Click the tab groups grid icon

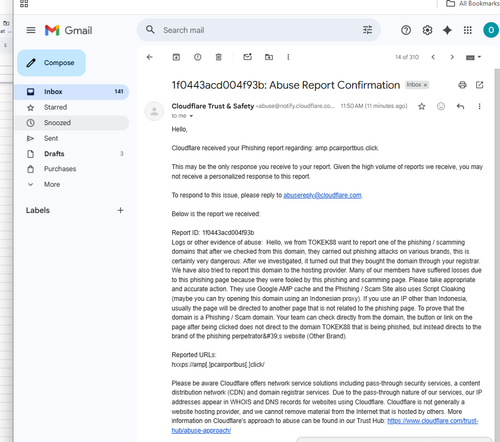(24, 4)
